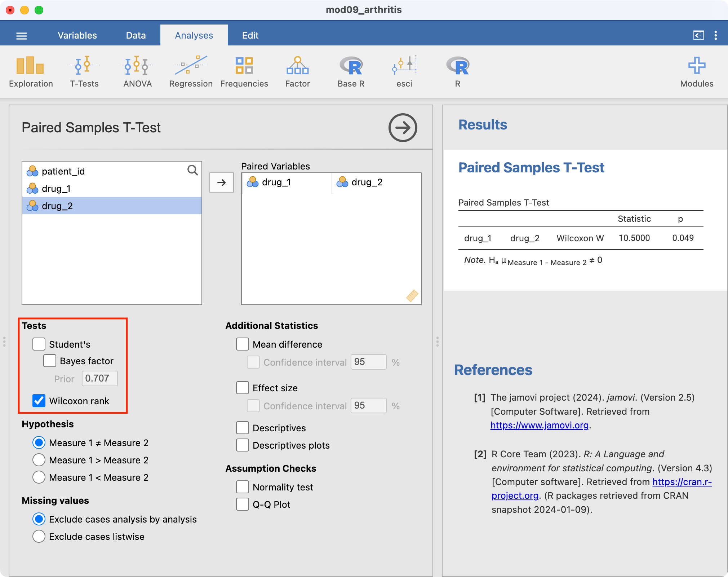This screenshot has height=577, width=728.
Task: Switch to the Variables tab
Action: [x=77, y=35]
